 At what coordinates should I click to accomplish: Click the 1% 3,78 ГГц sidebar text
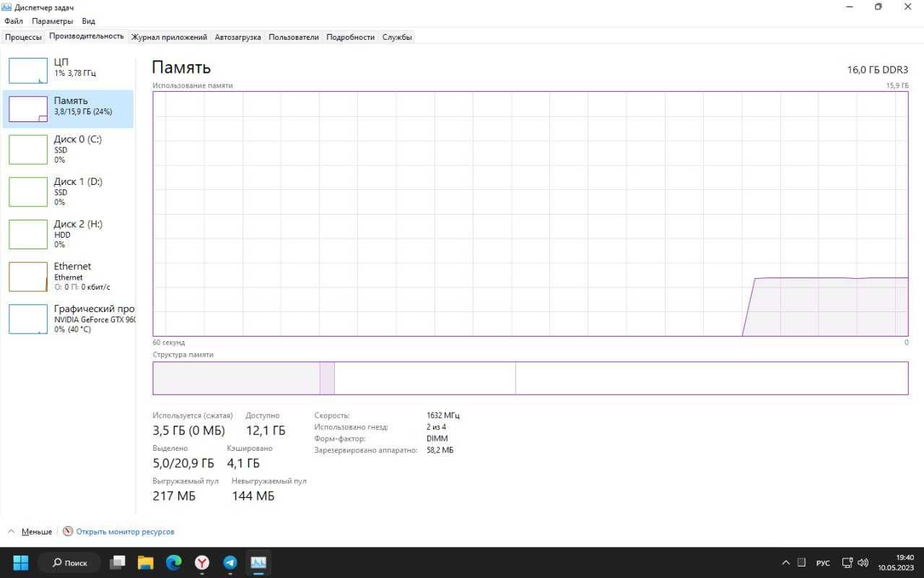[x=75, y=74]
